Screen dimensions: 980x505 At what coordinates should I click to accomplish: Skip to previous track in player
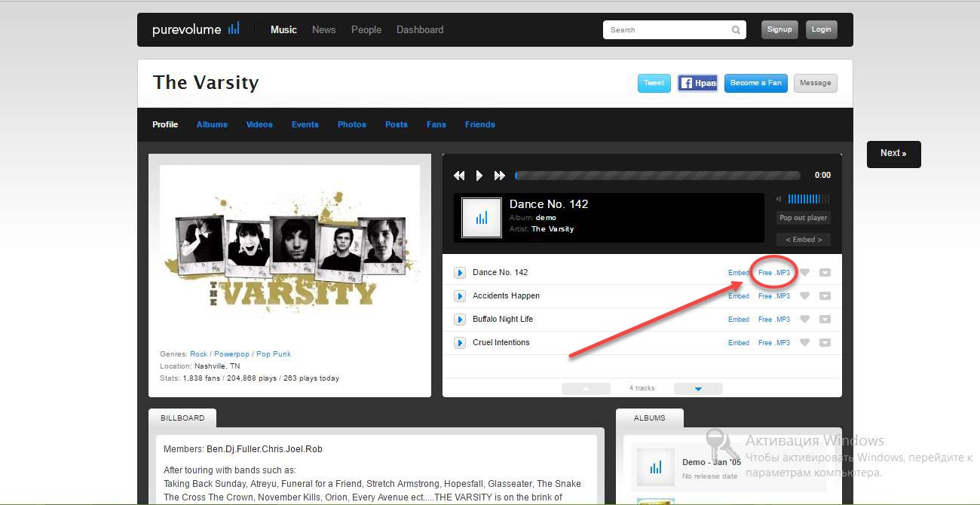point(459,176)
